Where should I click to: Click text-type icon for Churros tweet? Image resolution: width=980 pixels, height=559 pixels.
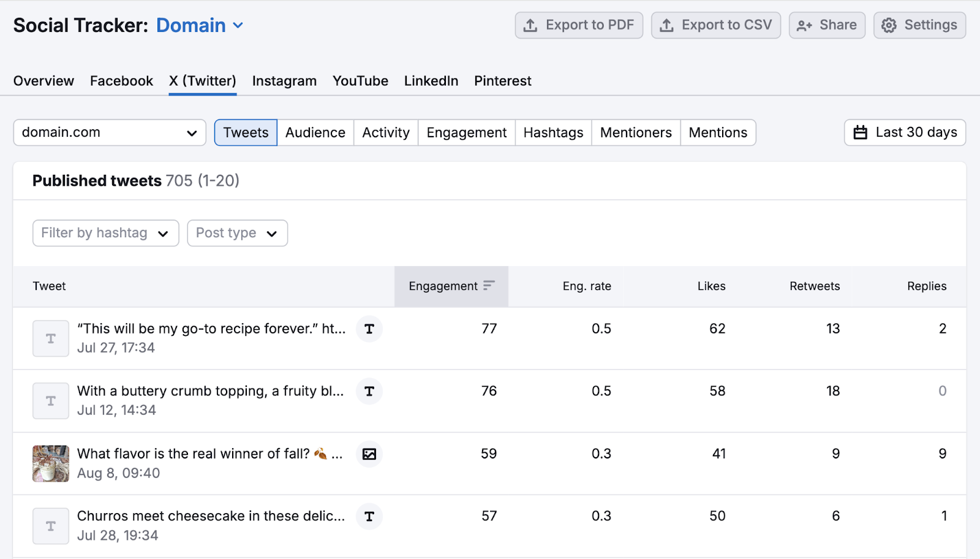click(369, 517)
